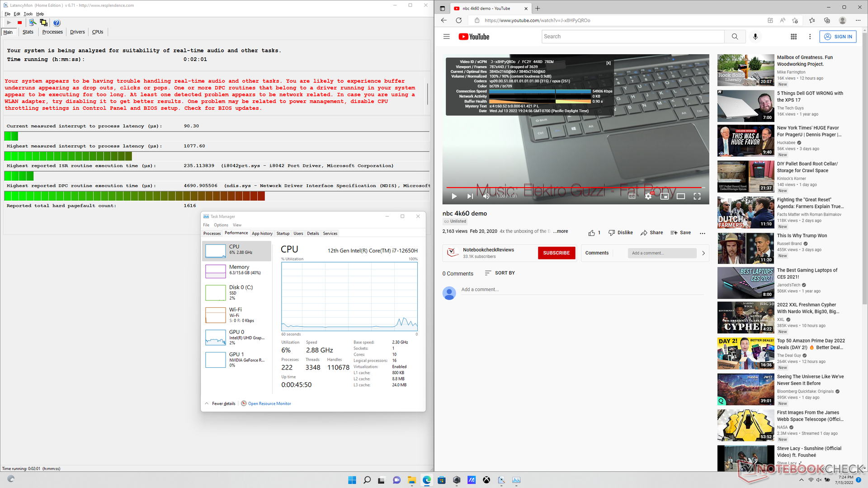Start monitoring with the LatencyMon play button
This screenshot has height=488, width=868.
[9, 23]
